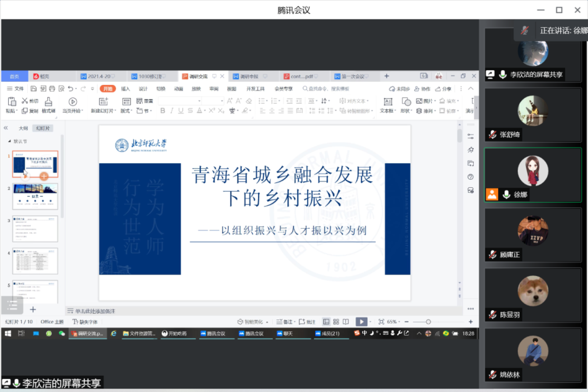Select slide 2 thumbnail in the panel
588x392 pixels.
tap(35, 196)
